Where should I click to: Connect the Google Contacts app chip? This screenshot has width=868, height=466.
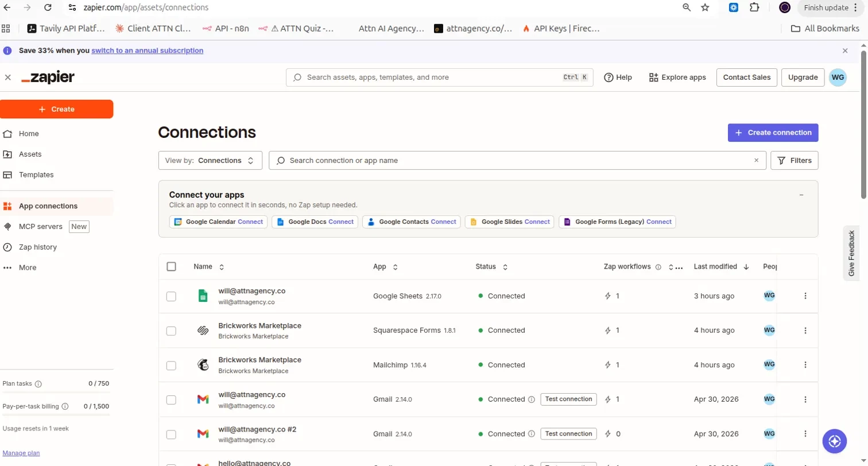412,222
